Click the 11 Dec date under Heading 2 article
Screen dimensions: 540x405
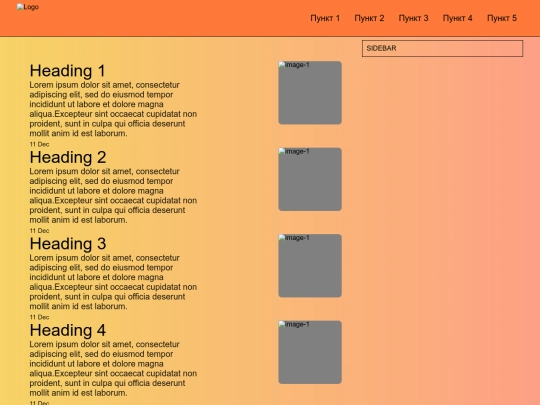click(39, 231)
